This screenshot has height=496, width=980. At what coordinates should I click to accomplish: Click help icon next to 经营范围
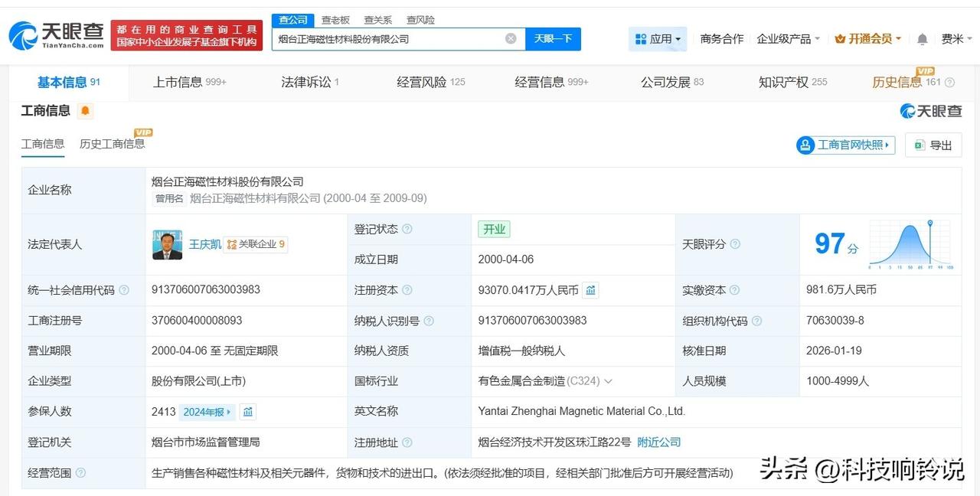(80, 473)
